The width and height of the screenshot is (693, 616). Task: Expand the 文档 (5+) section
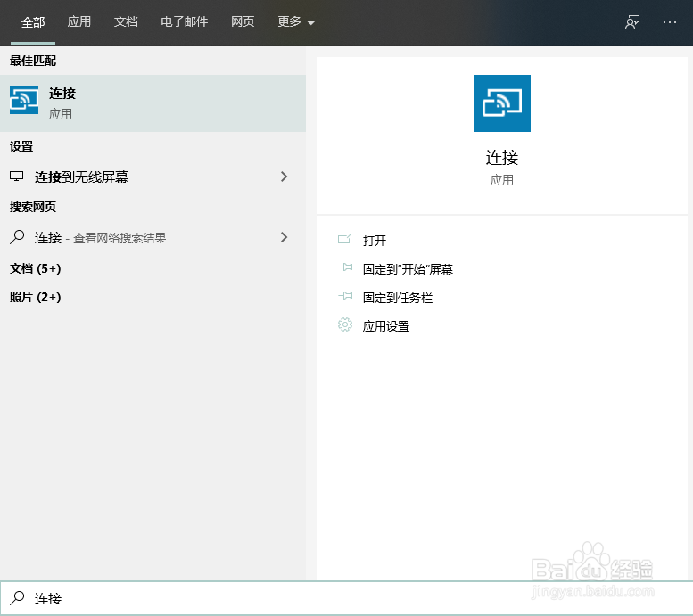(36, 268)
